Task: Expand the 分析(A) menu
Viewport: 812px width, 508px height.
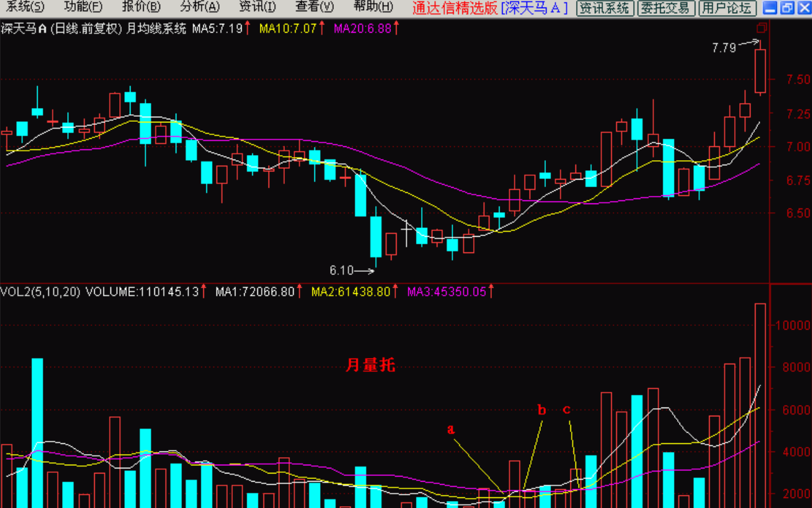Action: (x=200, y=7)
